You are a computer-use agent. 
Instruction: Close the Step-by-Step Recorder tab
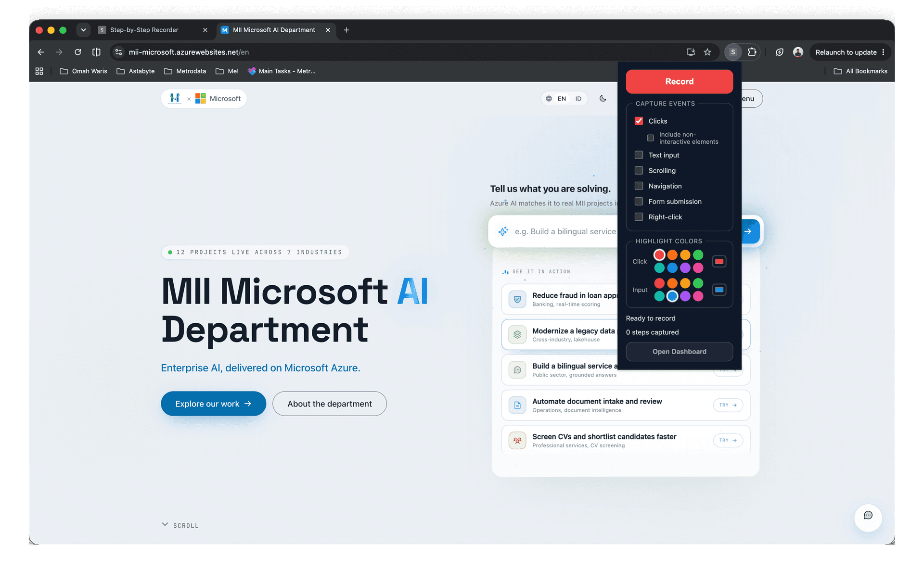[x=205, y=30]
